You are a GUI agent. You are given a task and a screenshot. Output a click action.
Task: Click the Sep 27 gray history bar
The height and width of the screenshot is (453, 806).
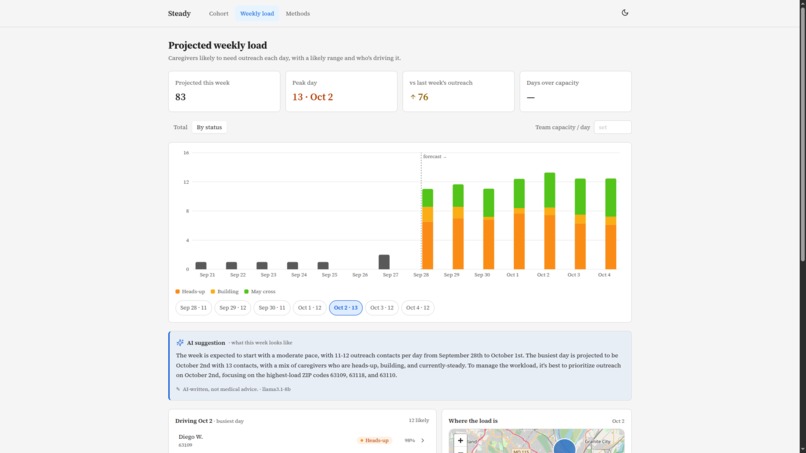click(384, 262)
